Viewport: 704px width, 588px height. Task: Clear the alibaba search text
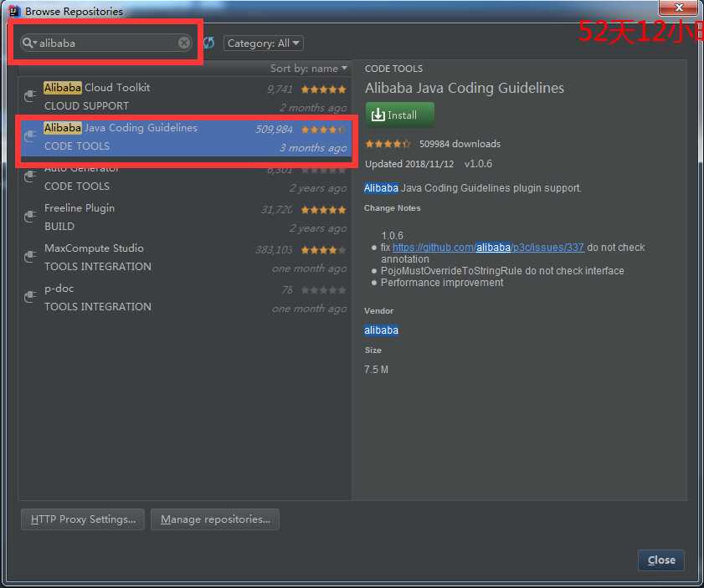click(x=183, y=43)
